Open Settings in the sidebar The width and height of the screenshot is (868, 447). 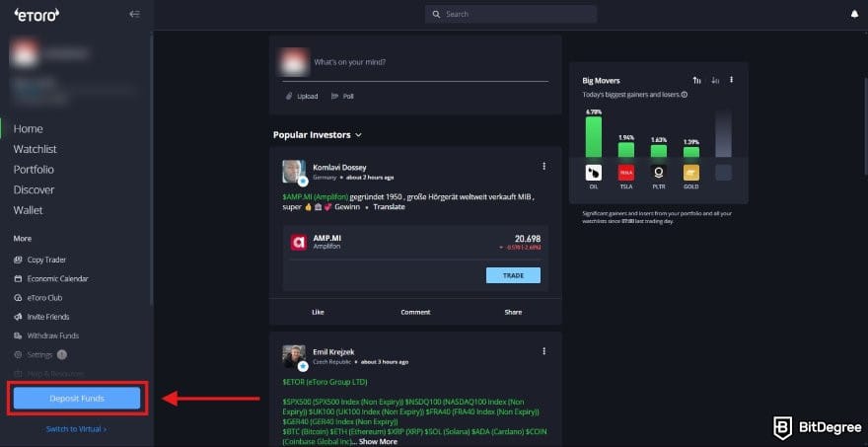point(39,355)
